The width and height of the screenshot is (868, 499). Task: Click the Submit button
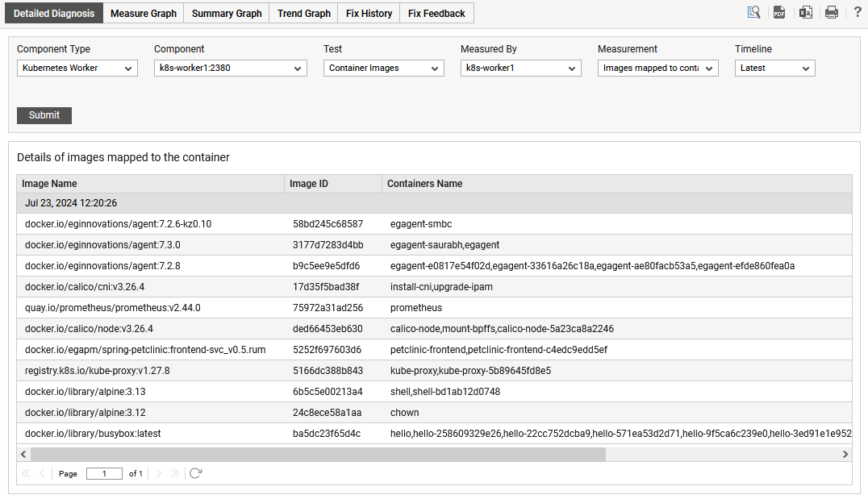click(44, 115)
